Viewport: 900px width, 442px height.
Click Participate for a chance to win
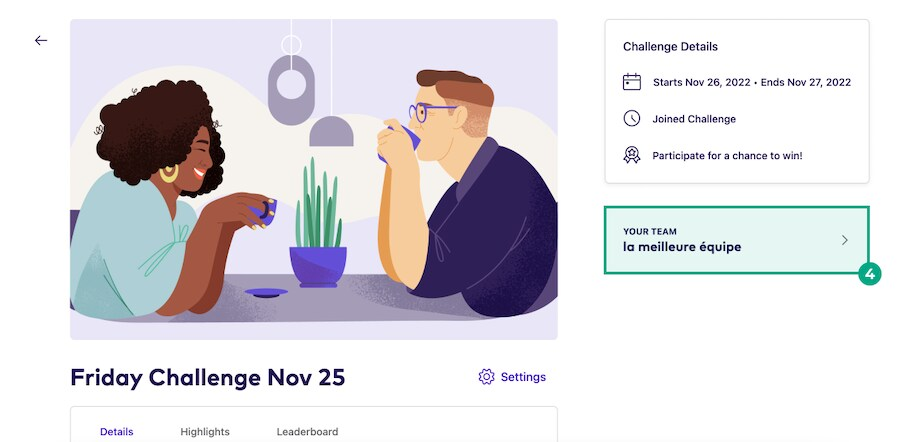point(727,156)
